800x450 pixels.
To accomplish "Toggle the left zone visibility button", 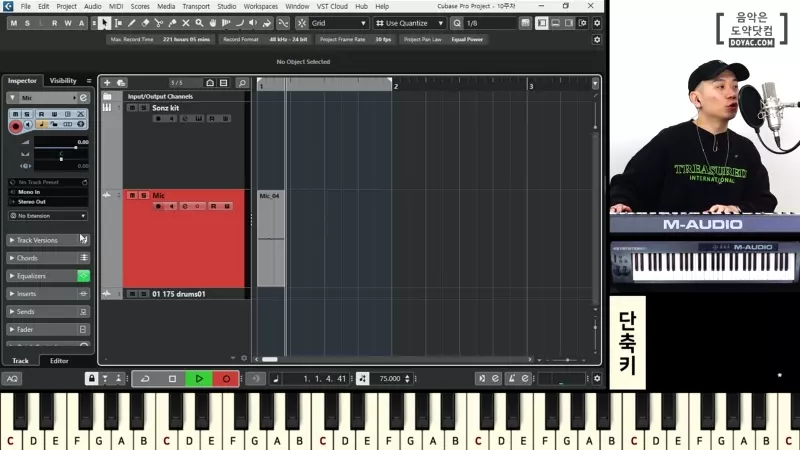I will click(542, 23).
